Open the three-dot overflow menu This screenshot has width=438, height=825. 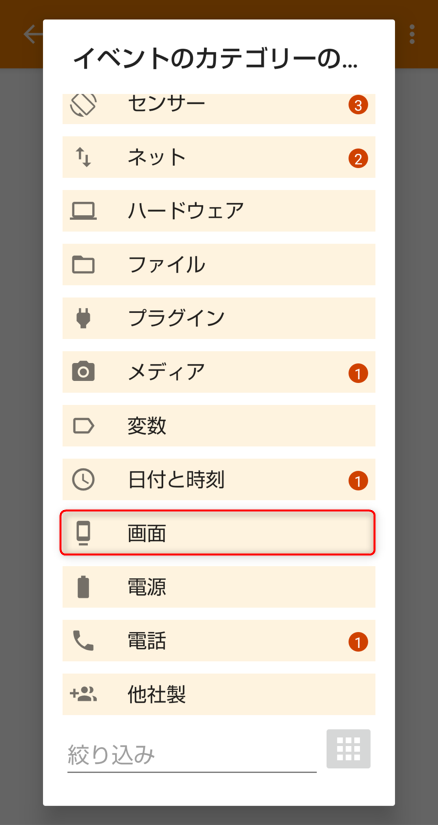tap(412, 34)
